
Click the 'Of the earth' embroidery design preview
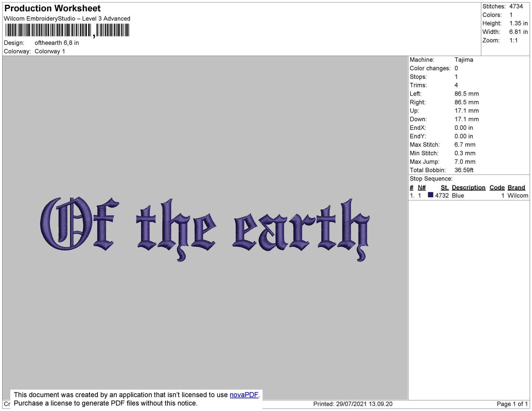(205, 230)
